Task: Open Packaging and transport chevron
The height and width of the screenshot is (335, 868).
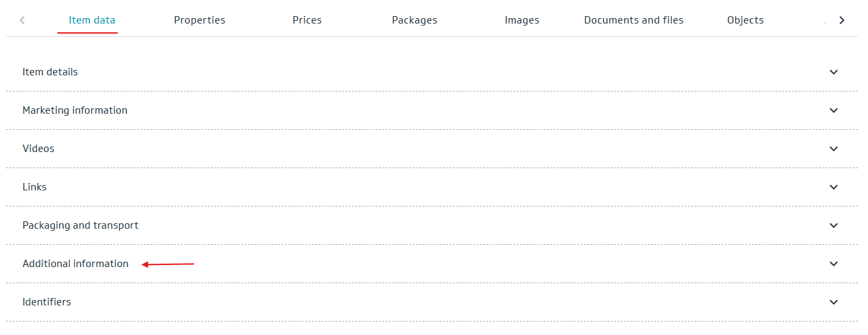Action: click(x=834, y=225)
